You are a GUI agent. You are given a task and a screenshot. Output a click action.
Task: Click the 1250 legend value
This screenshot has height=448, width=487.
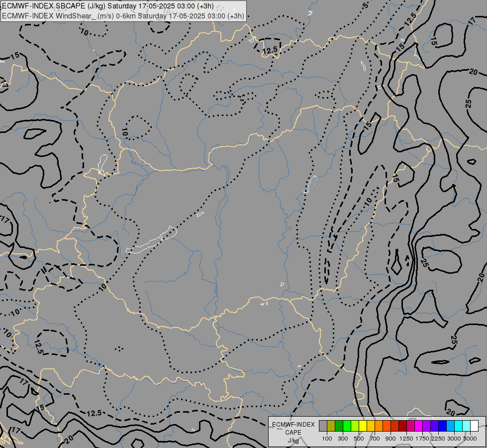tap(406, 439)
